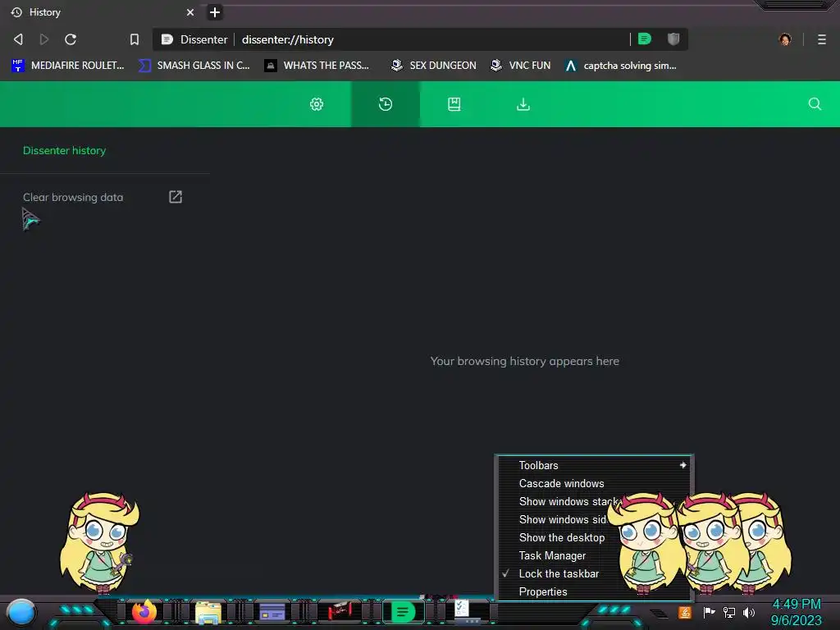Viewport: 840px width, 630px height.
Task: Bookmark this page with the bookmark icon
Action: click(135, 39)
